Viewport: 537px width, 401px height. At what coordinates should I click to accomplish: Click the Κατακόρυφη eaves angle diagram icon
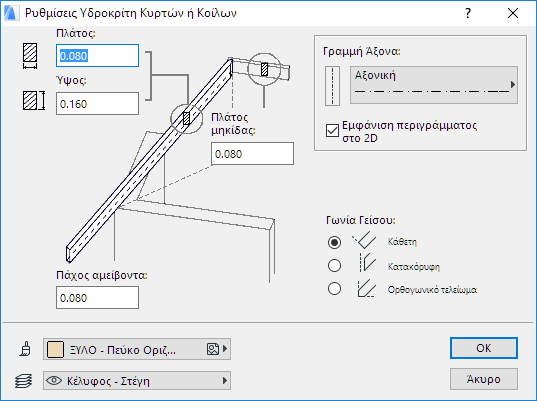(367, 263)
